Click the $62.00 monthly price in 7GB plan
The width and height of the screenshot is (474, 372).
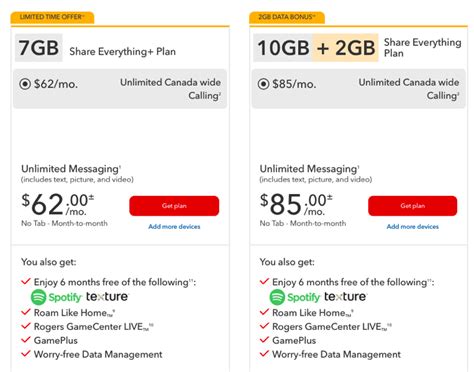58,204
